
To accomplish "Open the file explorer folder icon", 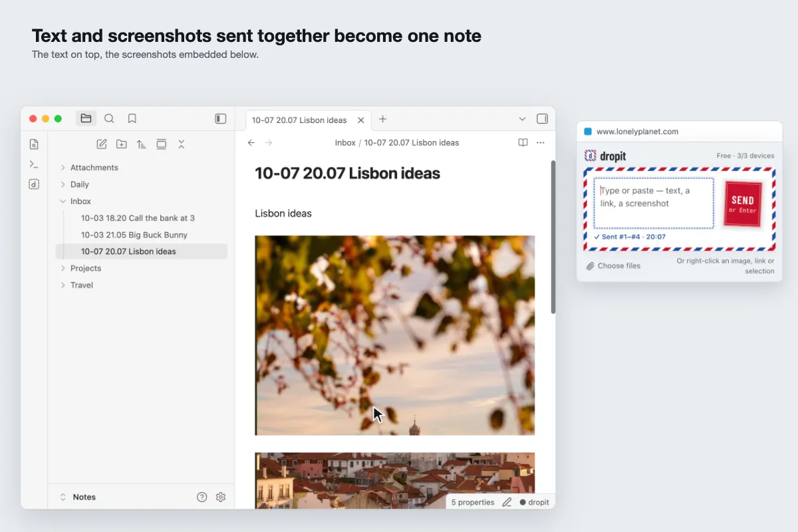I will point(86,118).
